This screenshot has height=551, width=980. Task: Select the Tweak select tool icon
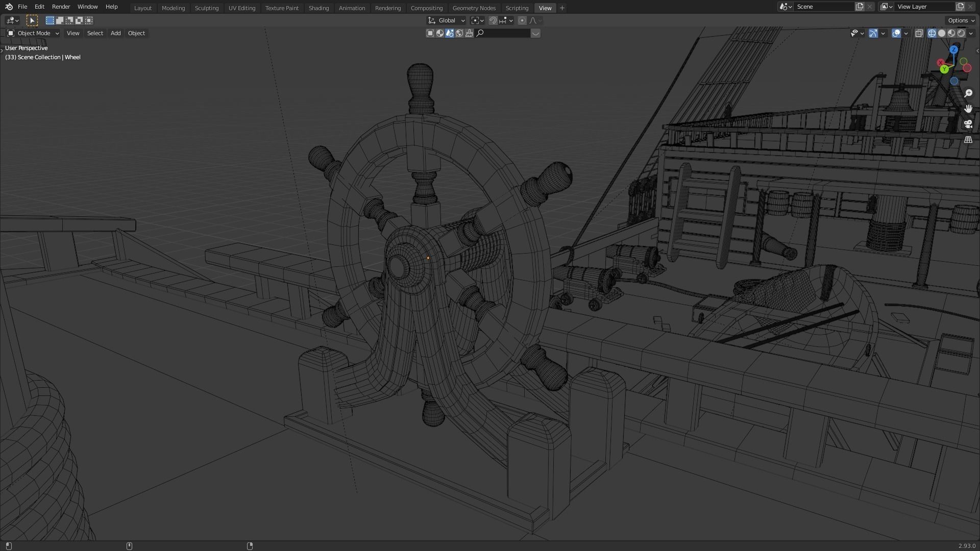click(x=32, y=20)
